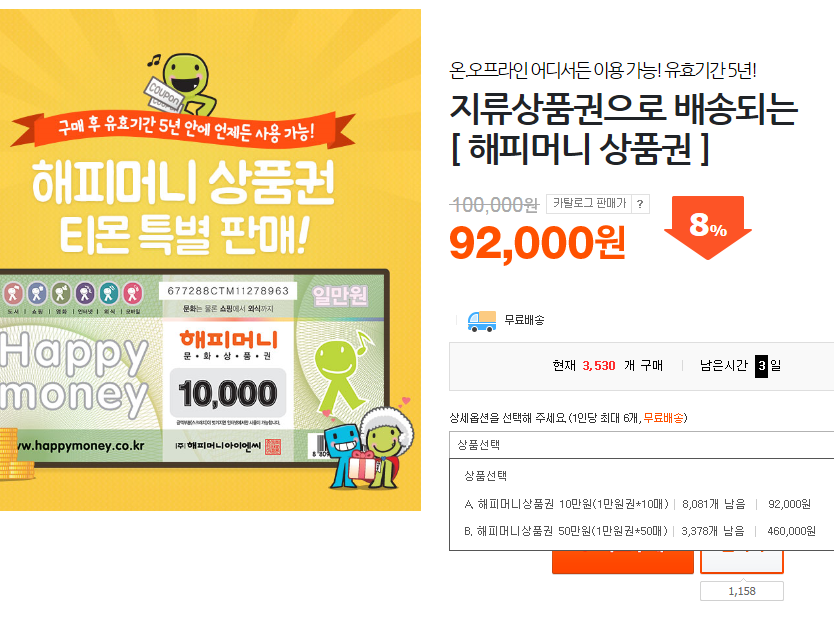Click the purple 인터넷 circle icon
Screen dimensions: 834x619
pos(85,293)
